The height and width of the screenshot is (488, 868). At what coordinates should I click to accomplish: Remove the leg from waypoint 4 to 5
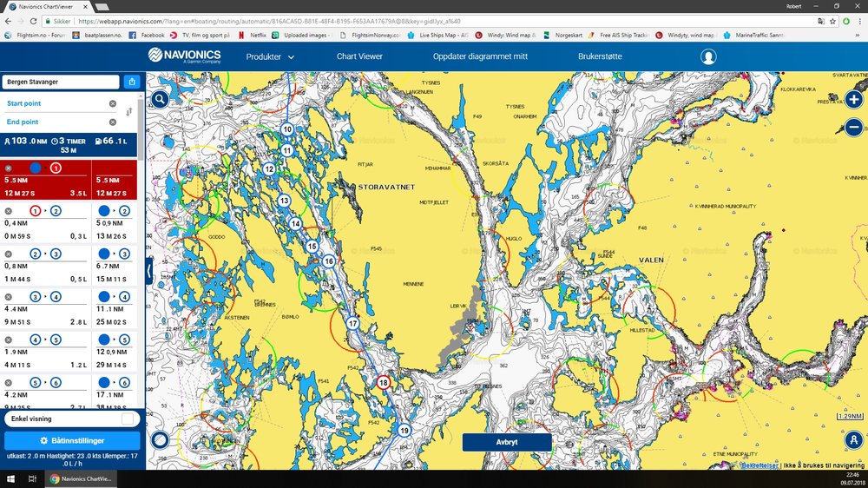pyautogui.click(x=9, y=340)
